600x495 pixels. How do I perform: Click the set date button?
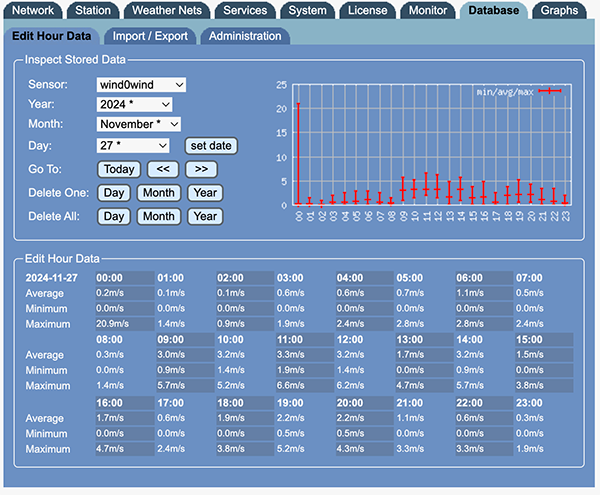click(x=211, y=146)
